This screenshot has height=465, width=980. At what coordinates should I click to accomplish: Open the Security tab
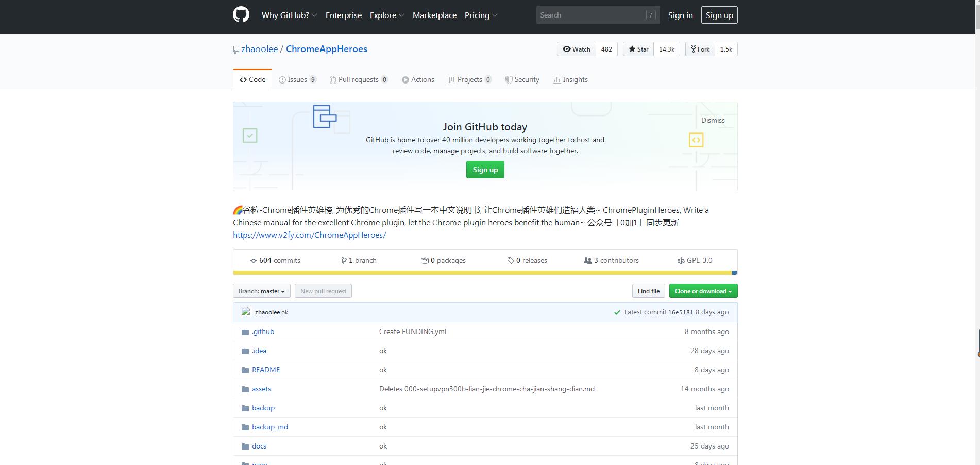522,79
